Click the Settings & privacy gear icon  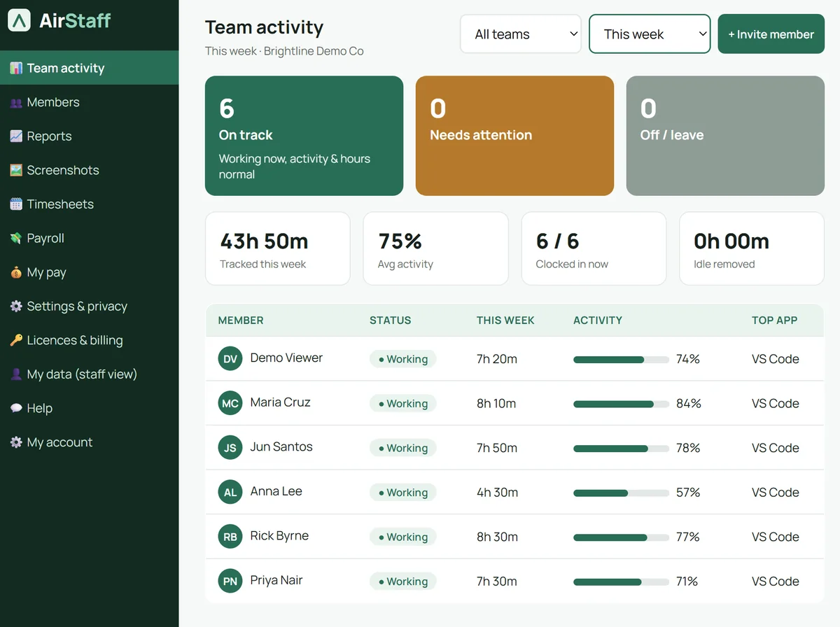pyautogui.click(x=16, y=307)
